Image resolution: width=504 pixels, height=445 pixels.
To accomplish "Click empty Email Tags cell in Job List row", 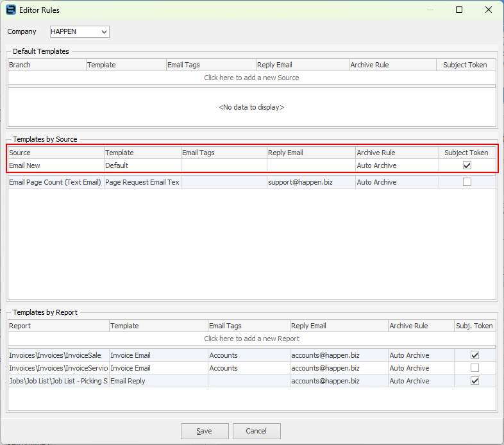I will [249, 381].
